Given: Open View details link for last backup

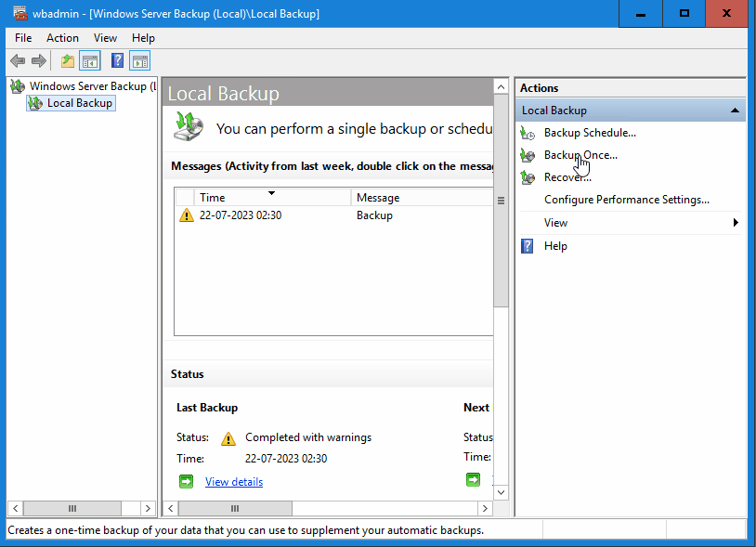Looking at the screenshot, I should click(234, 482).
